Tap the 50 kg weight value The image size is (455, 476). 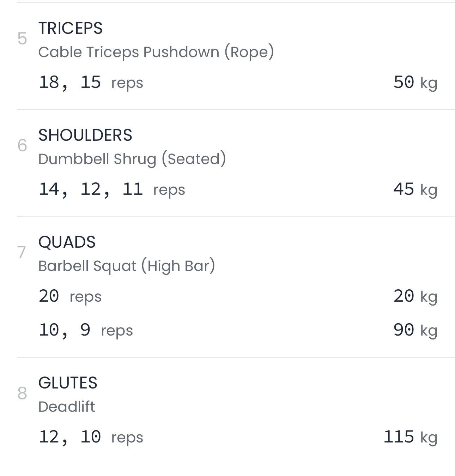(x=415, y=83)
